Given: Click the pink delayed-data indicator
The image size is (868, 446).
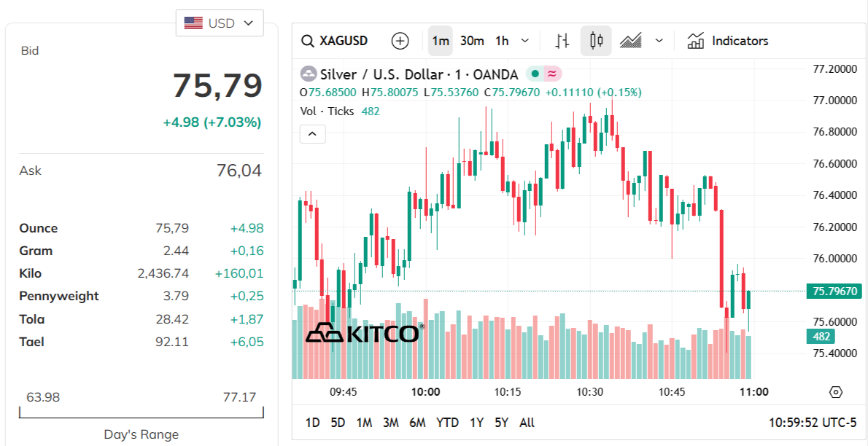Looking at the screenshot, I should [x=552, y=74].
